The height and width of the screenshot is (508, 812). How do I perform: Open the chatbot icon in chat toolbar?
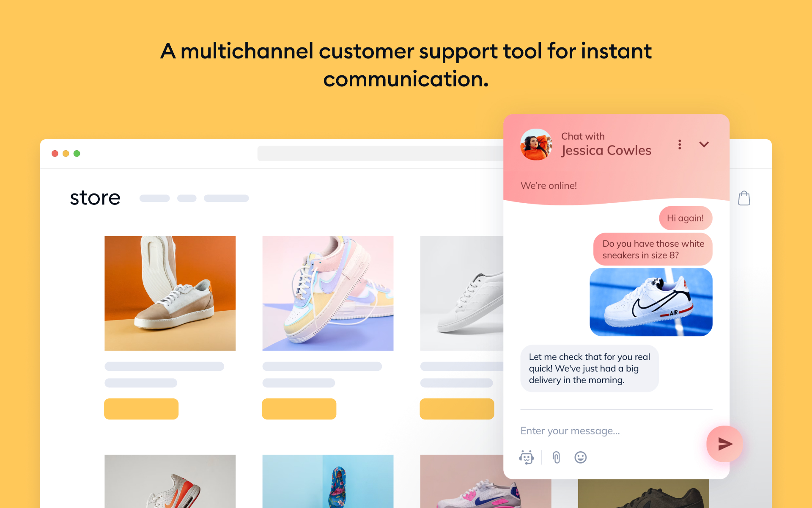tap(526, 457)
